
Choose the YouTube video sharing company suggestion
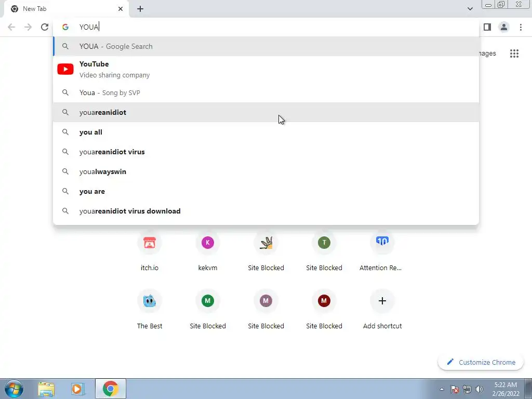(x=266, y=69)
